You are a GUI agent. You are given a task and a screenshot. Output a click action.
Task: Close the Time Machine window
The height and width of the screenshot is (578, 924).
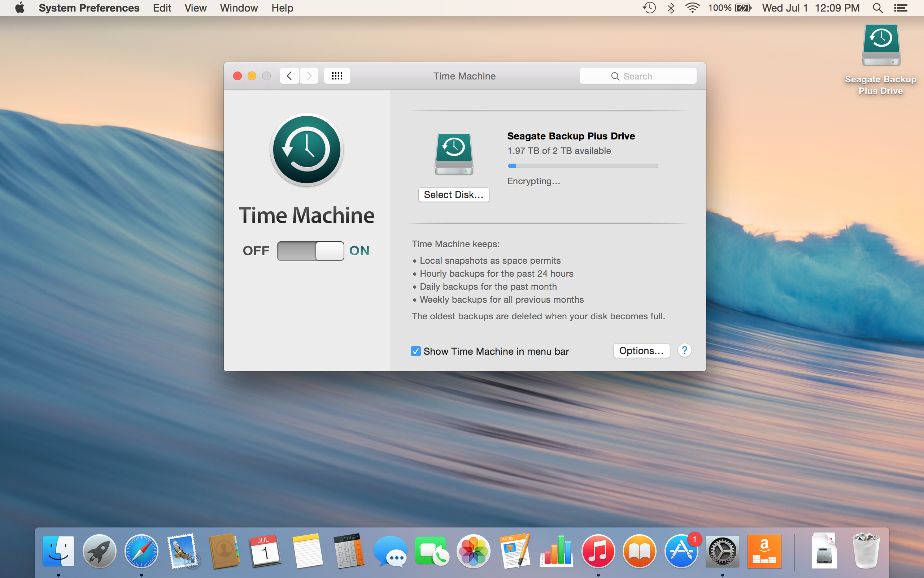[237, 76]
